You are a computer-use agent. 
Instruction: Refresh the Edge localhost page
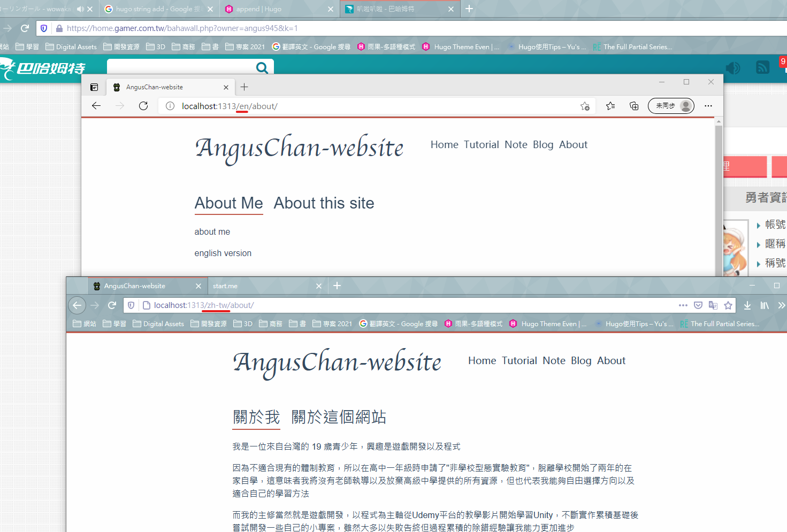pos(143,106)
